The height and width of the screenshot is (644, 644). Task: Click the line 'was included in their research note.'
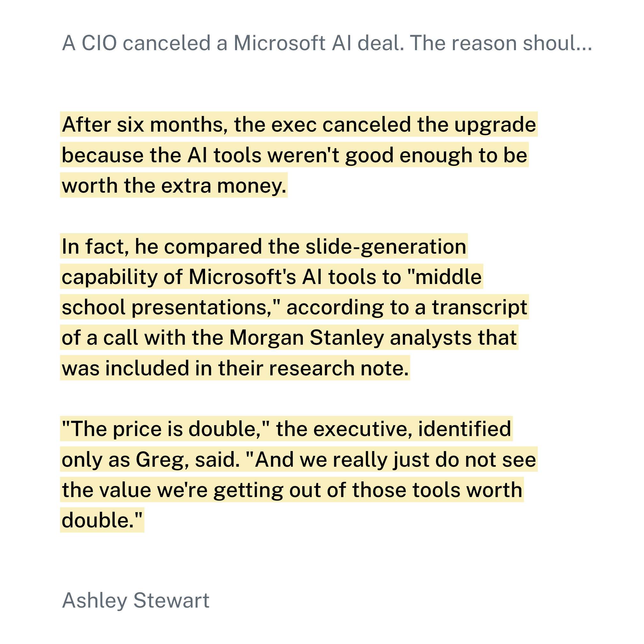pos(235,368)
